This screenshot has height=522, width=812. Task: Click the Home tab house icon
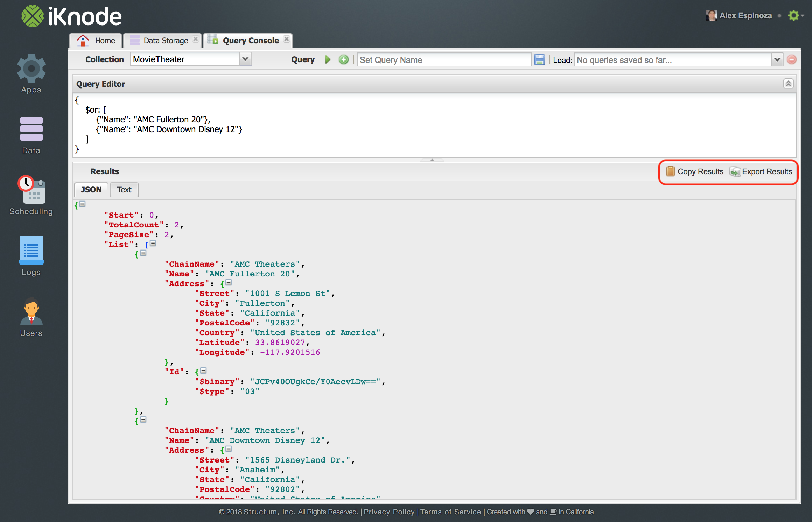coord(83,40)
